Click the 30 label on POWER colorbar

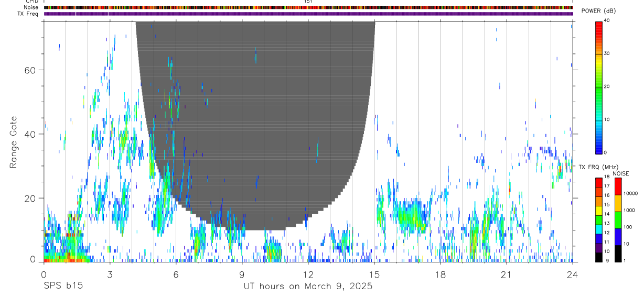[607, 53]
